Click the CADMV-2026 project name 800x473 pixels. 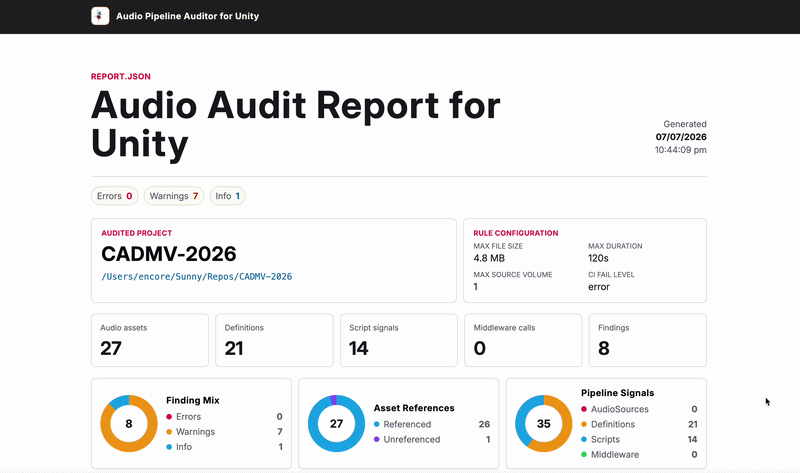169,254
